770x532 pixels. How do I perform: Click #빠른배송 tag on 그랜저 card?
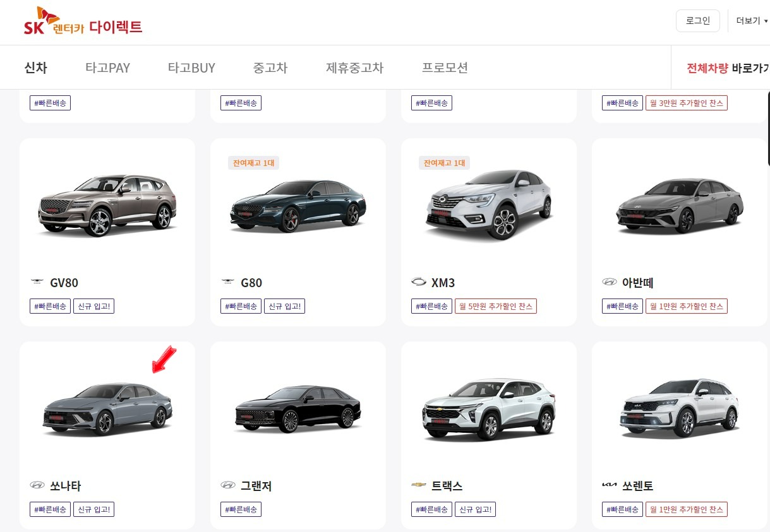241,509
